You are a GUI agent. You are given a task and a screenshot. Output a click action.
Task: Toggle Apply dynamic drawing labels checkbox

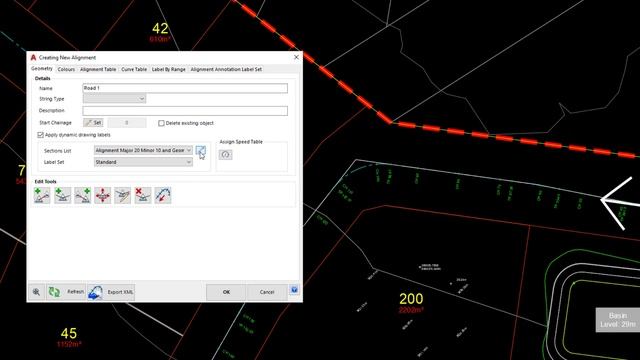click(40, 135)
